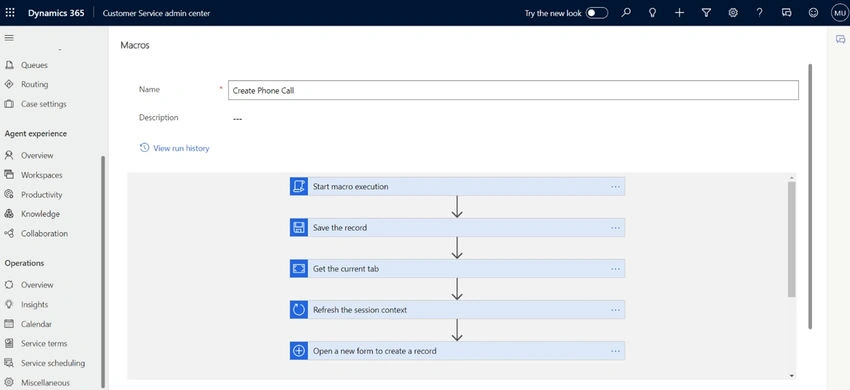The width and height of the screenshot is (850, 390).
Task: Click the smiley feedback icon
Action: tap(813, 12)
